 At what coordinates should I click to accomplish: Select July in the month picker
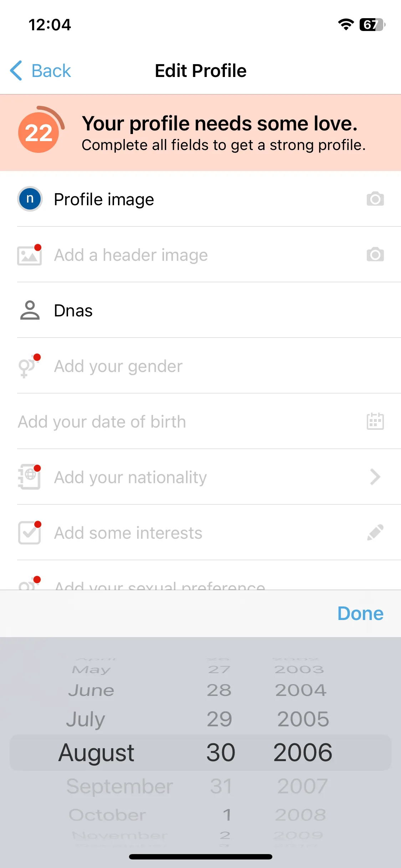click(86, 719)
